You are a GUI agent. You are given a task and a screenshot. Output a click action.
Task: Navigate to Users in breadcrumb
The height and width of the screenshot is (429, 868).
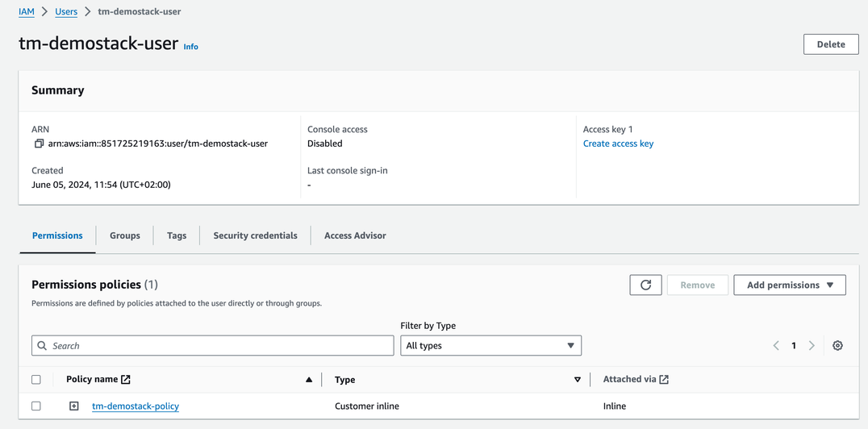(66, 12)
